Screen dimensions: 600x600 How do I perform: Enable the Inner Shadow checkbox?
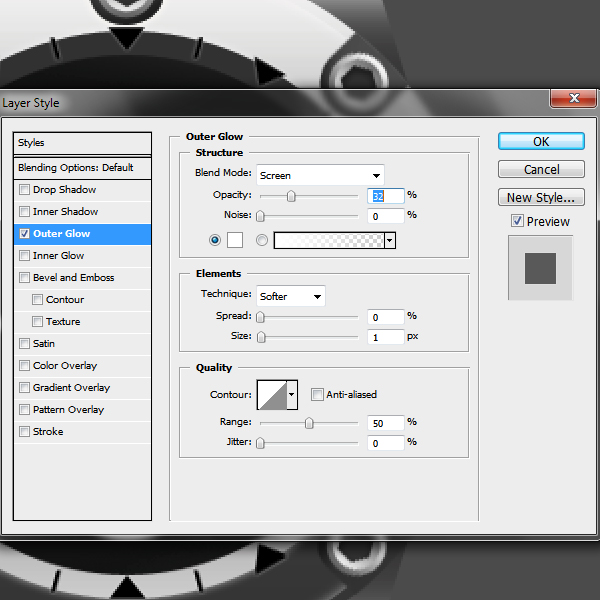coord(24,211)
